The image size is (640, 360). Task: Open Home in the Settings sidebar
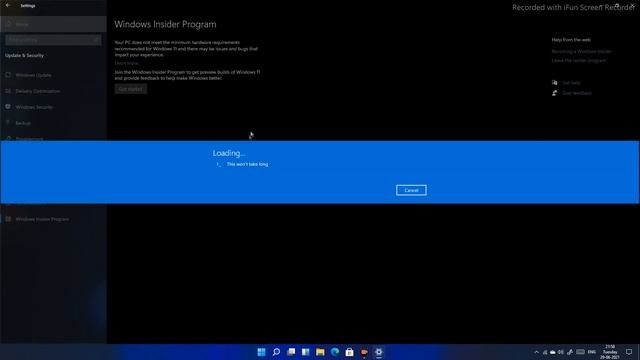[53, 24]
